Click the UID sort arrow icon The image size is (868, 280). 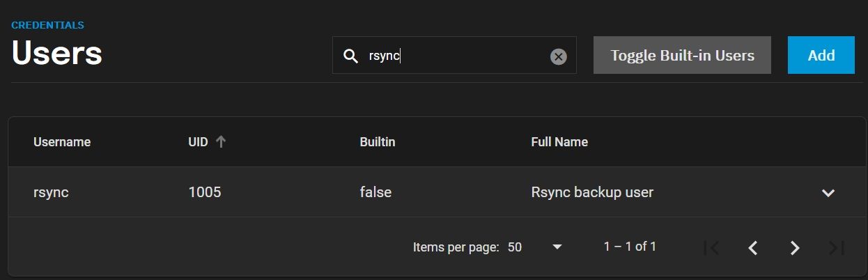[221, 141]
